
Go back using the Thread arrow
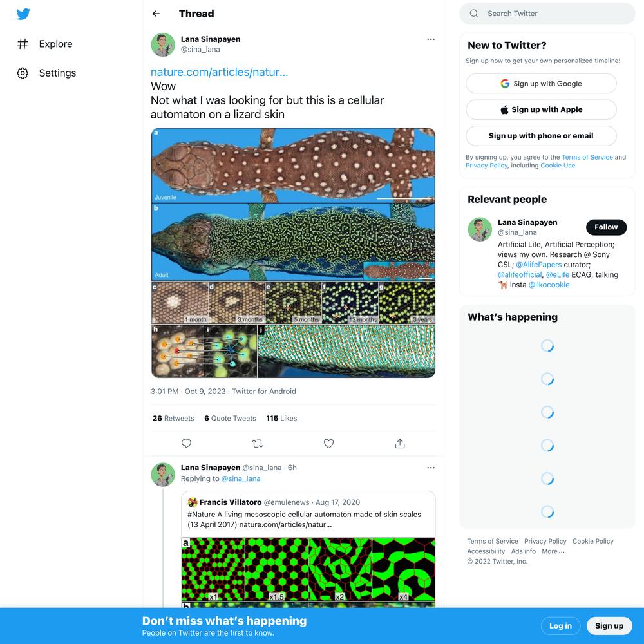click(x=156, y=14)
